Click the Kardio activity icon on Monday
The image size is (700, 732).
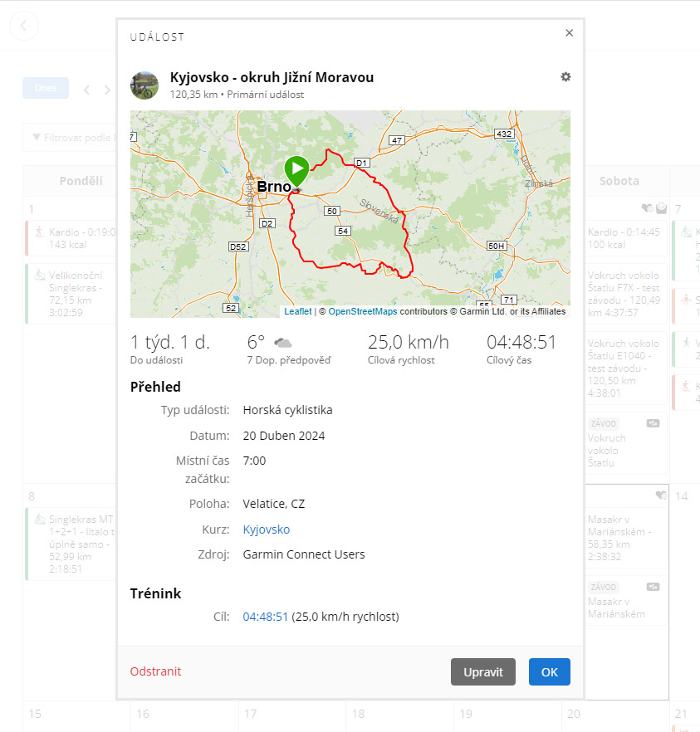[x=39, y=232]
